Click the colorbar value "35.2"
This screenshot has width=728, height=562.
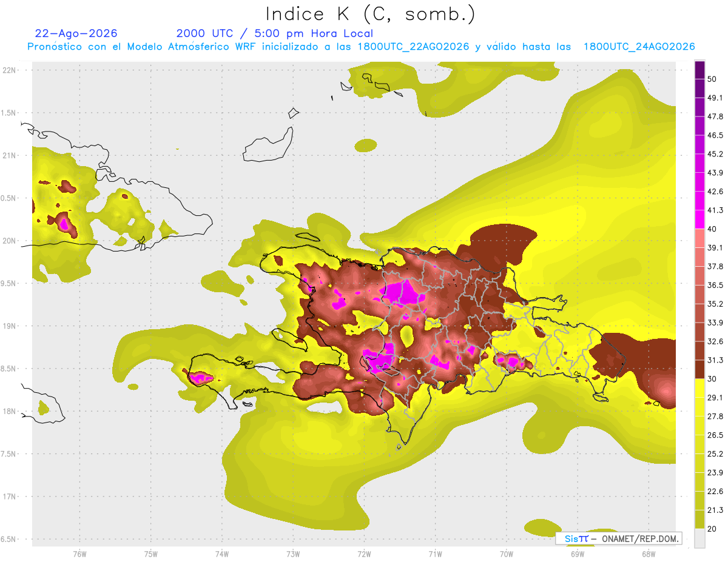715,304
